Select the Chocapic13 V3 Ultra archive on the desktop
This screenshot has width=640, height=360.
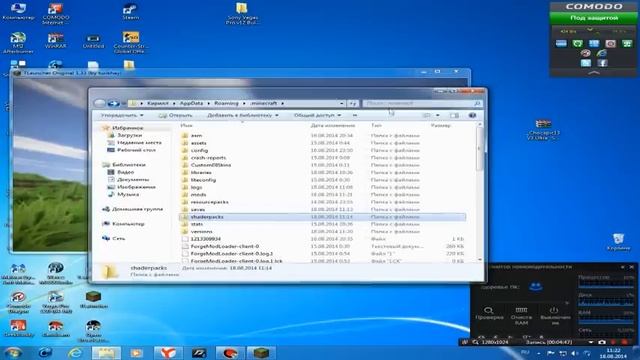(544, 130)
